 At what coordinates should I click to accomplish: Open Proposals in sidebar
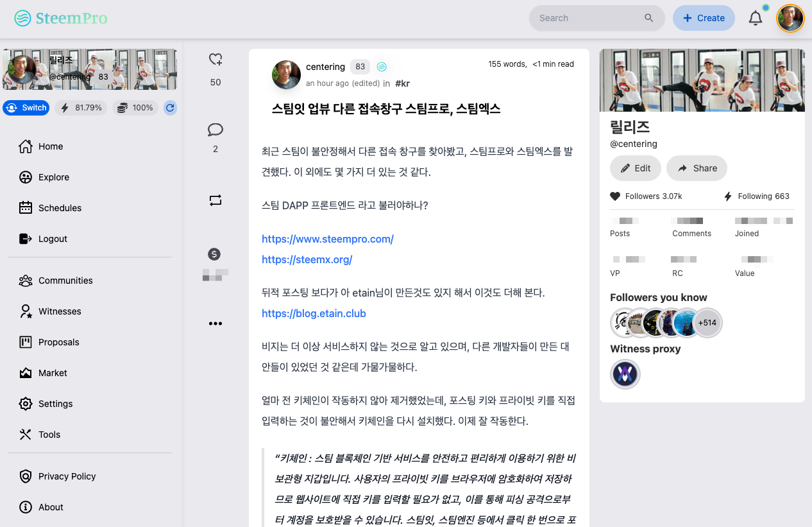pos(49,342)
